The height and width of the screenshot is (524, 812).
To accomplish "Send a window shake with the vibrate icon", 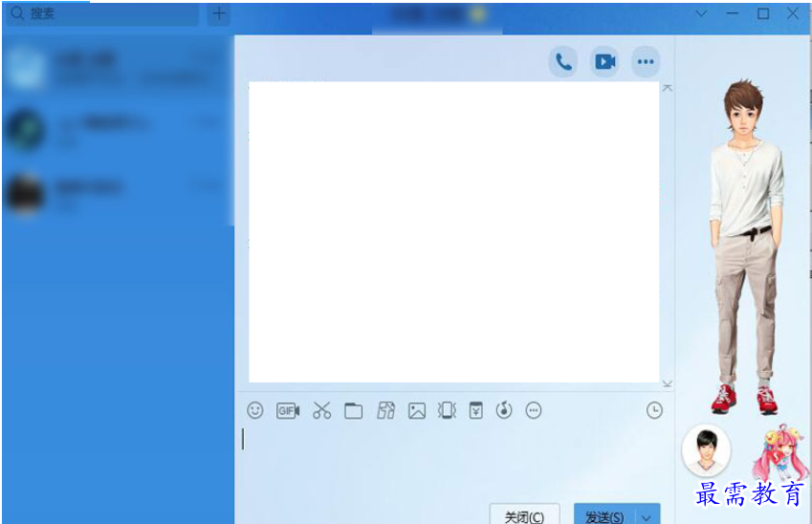I will click(x=447, y=410).
